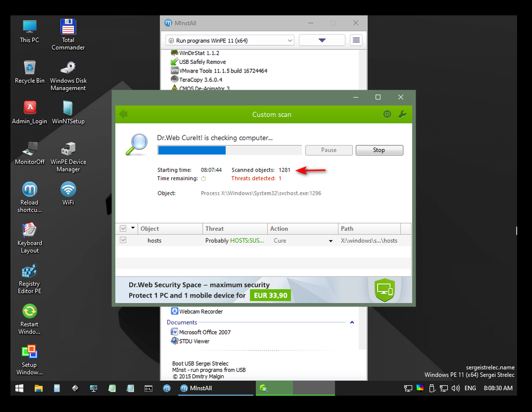
Task: Pause the Dr.Web scan
Action: (329, 150)
